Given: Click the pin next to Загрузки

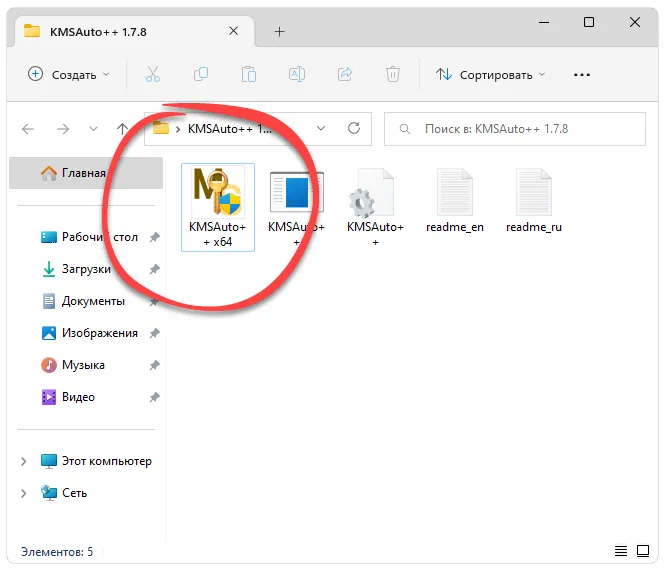Looking at the screenshot, I should (x=155, y=269).
